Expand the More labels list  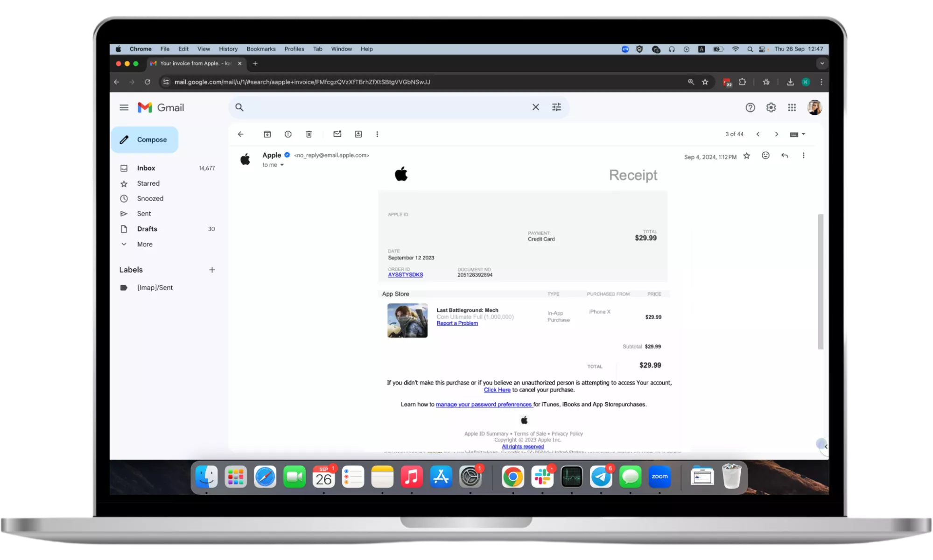pyautogui.click(x=144, y=245)
